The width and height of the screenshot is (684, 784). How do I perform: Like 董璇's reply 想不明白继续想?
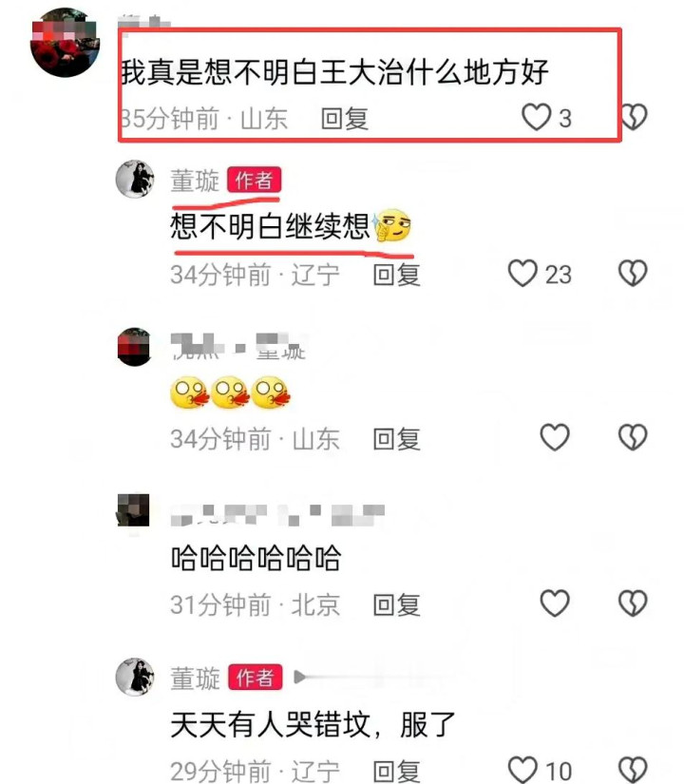coord(522,273)
